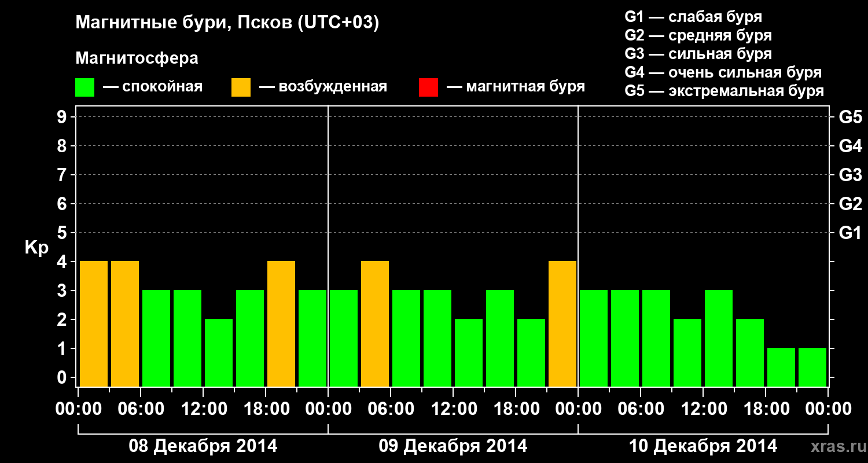Click the 18:00–21:00 green bar on 10 December

point(781,367)
